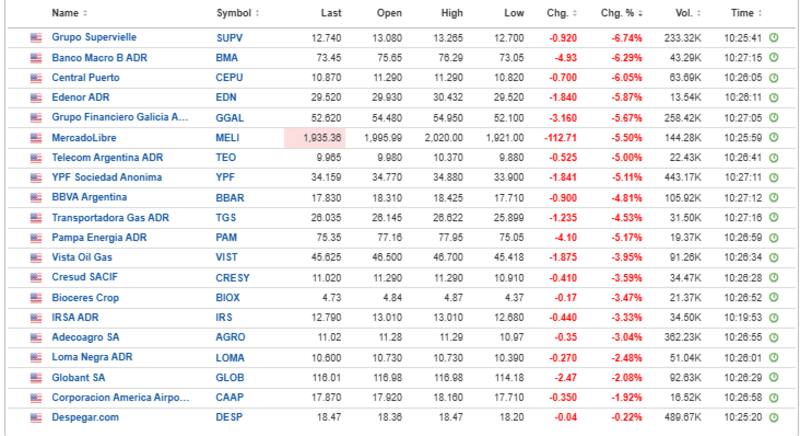The height and width of the screenshot is (436, 800).
Task: Open the Central Puerto stock page
Action: point(87,78)
